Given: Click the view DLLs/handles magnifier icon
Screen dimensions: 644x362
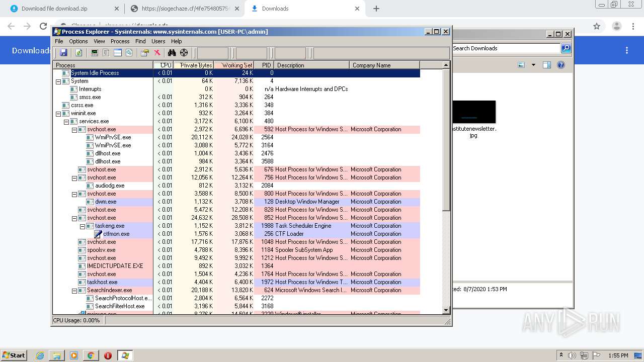Looking at the screenshot, I should coord(129,53).
